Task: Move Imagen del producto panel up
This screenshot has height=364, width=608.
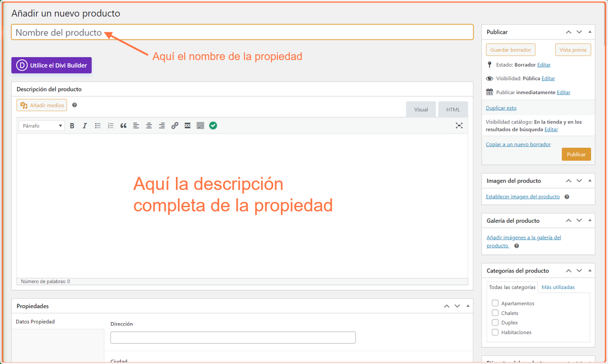Action: pos(568,181)
